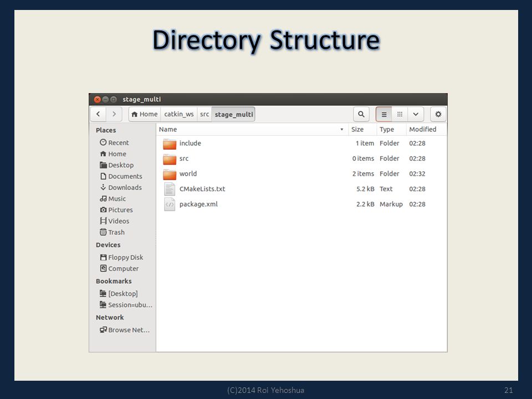
Task: Click the file name 'world'
Action: [x=188, y=173]
